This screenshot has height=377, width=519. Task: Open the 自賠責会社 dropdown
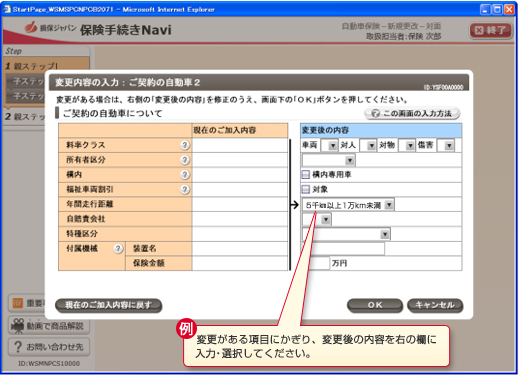(317, 219)
